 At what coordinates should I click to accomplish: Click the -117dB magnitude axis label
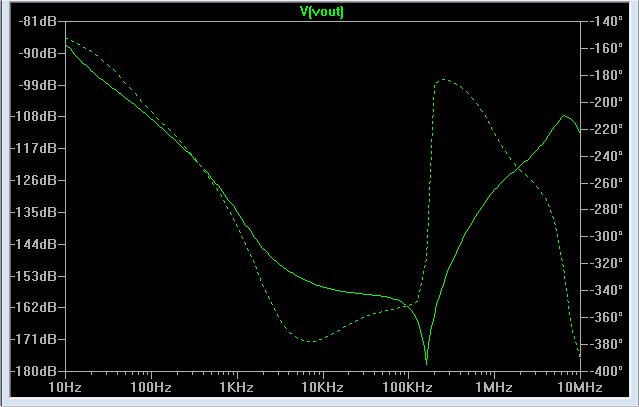pos(33,148)
